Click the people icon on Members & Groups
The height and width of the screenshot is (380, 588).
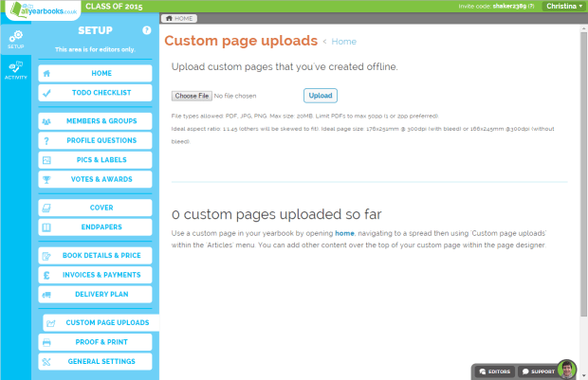point(46,121)
